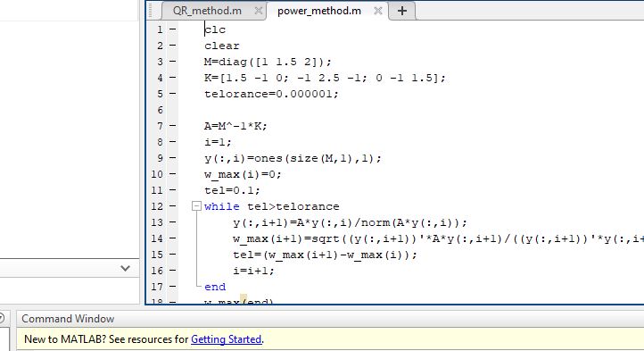Click the norm(A*y(:,i)) line 13 code
This screenshot has height=351, width=644.
pyautogui.click(x=350, y=222)
